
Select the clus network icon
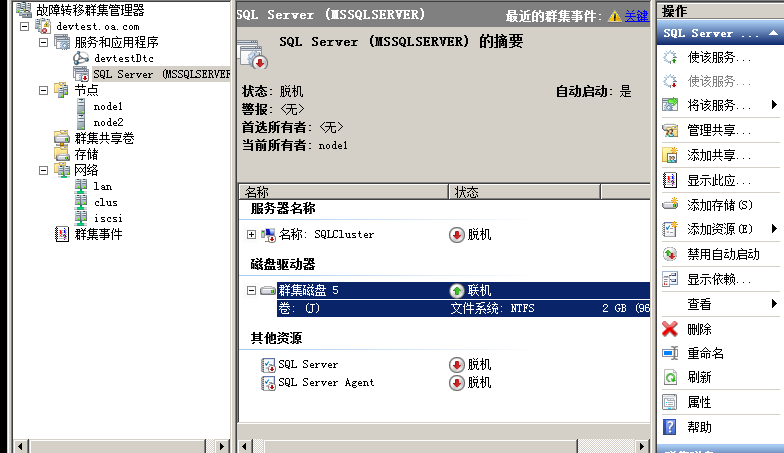coord(81,202)
